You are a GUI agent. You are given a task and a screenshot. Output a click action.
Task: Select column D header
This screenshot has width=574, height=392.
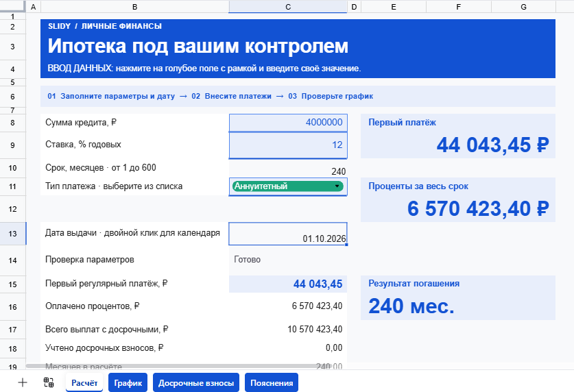pyautogui.click(x=354, y=7)
